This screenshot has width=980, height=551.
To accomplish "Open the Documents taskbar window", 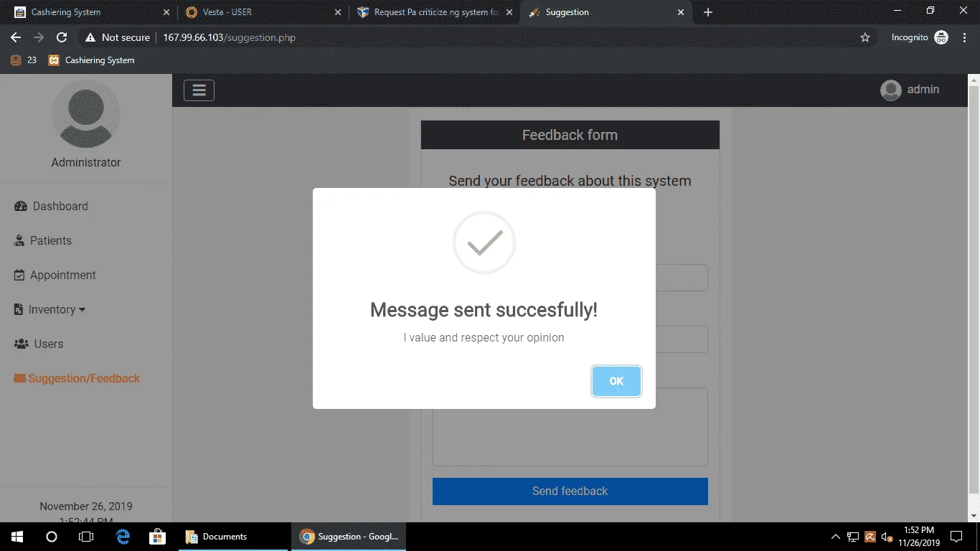I will click(233, 537).
